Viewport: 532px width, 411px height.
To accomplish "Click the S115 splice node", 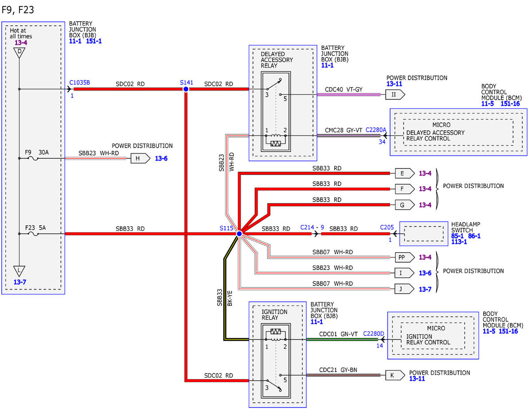I will 239,234.
